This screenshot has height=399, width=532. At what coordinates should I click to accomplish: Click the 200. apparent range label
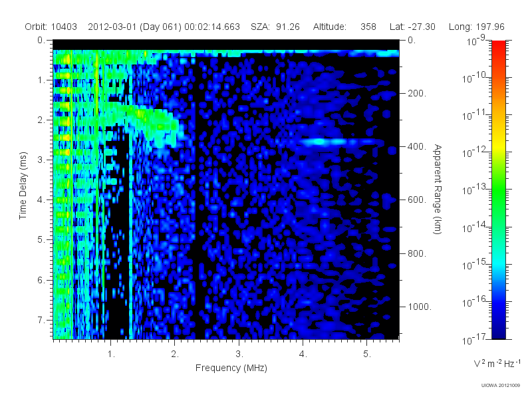(x=417, y=93)
